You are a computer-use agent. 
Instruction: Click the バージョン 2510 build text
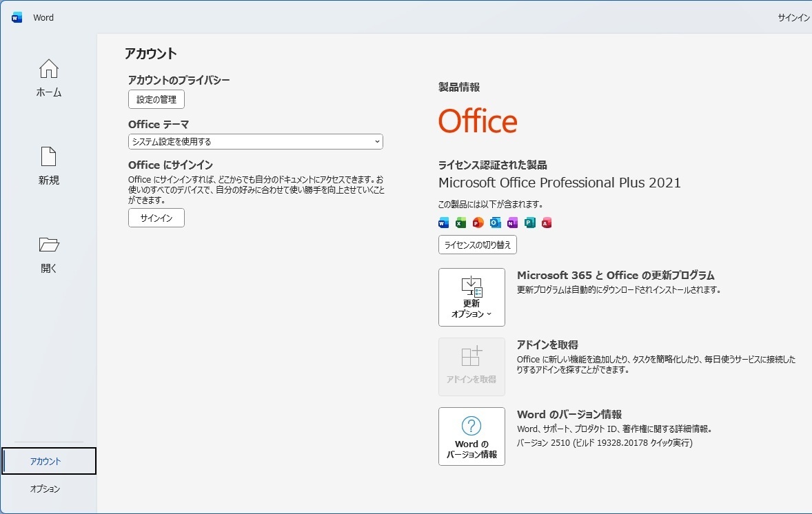605,443
